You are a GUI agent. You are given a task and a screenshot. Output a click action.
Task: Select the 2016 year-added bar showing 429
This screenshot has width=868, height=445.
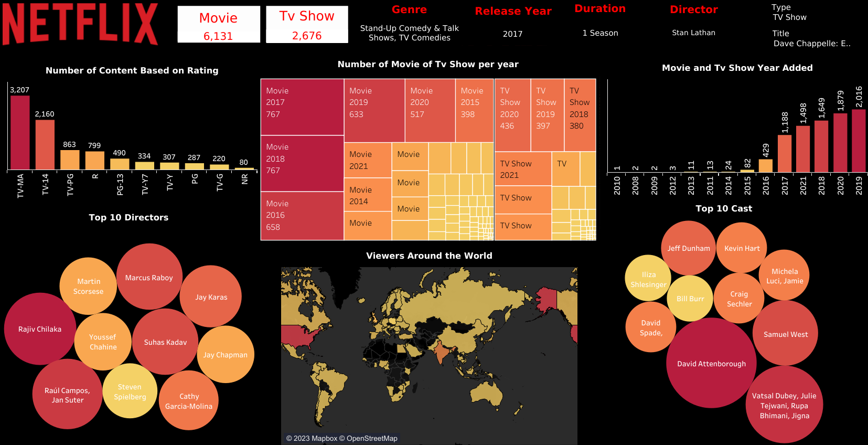pos(766,165)
